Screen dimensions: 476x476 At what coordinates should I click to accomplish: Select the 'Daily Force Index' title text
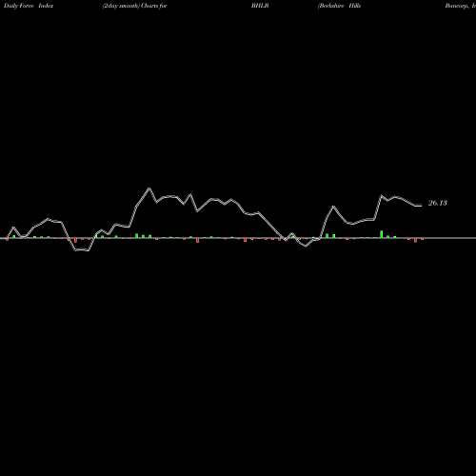tap(29, 6)
